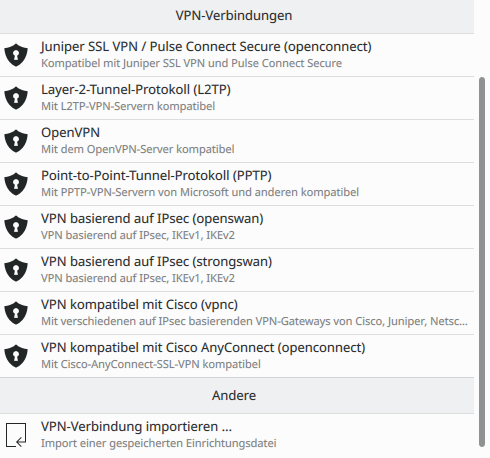490x458 pixels.
Task: Select VPN basierend auf IPsec (openswan)
Action: [x=237, y=227]
